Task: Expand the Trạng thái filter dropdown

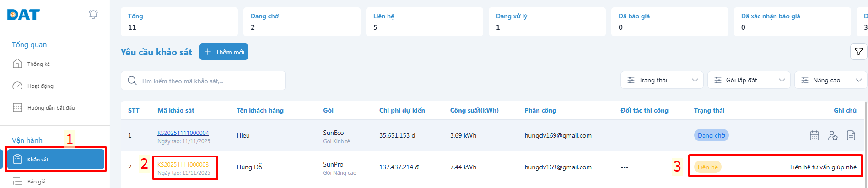Action: [662, 80]
